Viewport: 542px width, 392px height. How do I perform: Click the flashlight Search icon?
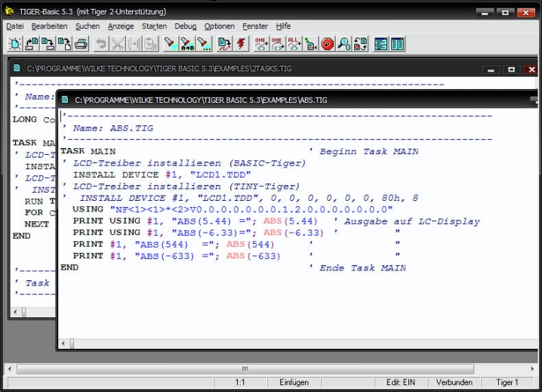coord(170,44)
